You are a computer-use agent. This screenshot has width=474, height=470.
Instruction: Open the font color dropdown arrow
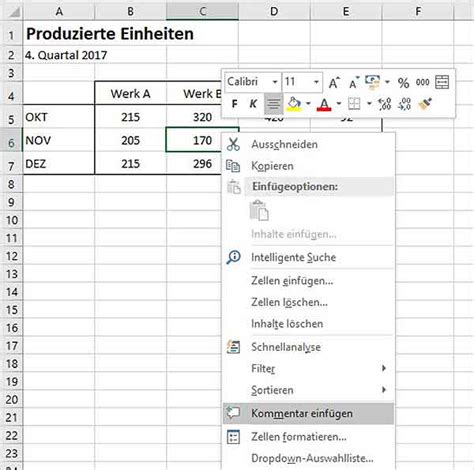339,104
